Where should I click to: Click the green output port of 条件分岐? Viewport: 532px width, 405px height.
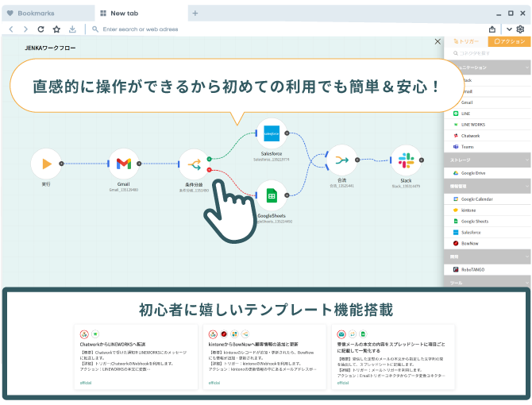coord(210,159)
